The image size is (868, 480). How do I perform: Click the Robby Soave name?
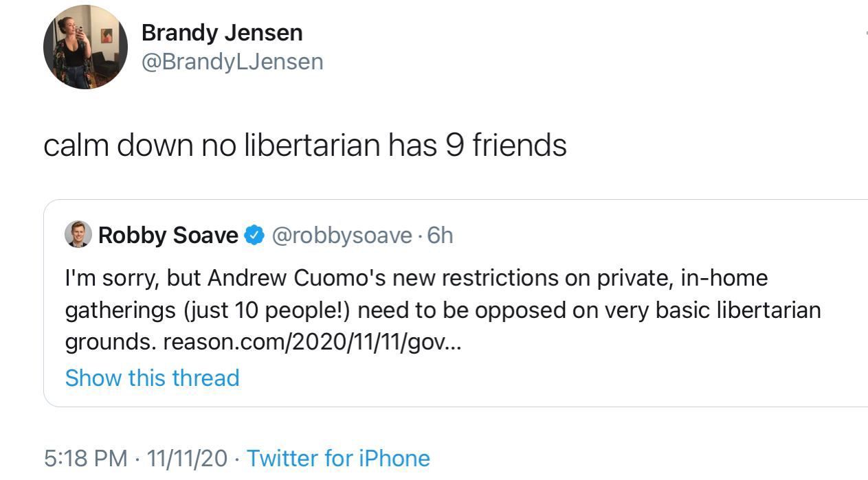[x=168, y=236]
